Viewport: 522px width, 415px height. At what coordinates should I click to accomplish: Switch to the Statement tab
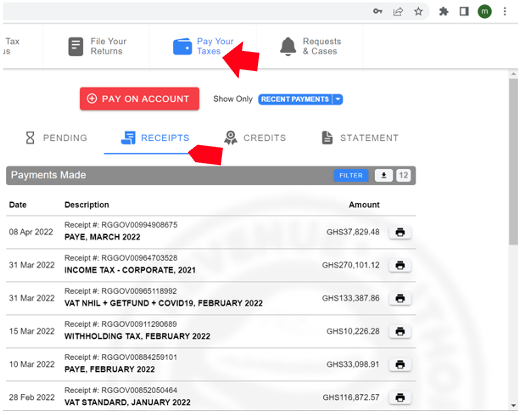pyautogui.click(x=360, y=138)
